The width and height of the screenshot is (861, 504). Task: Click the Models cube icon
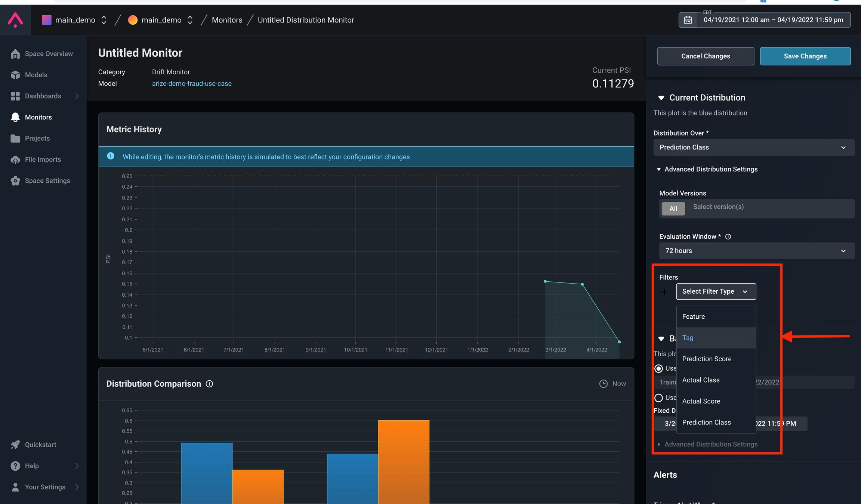15,75
